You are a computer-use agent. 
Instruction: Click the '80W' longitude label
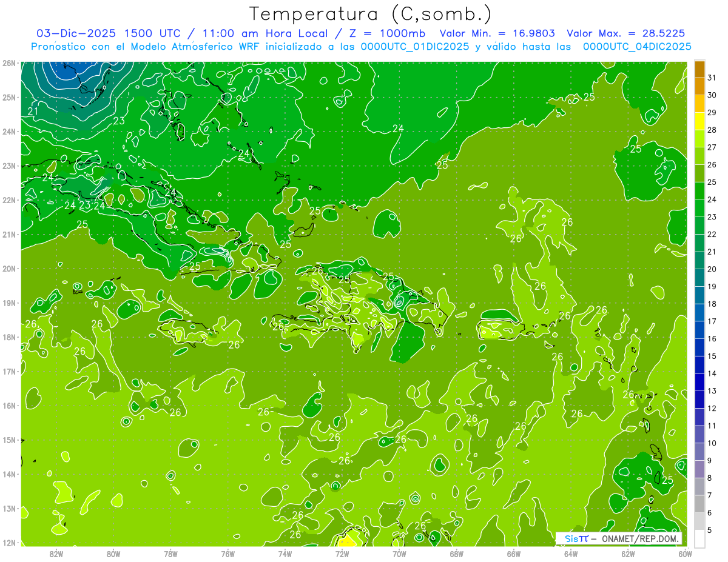pyautogui.click(x=113, y=554)
